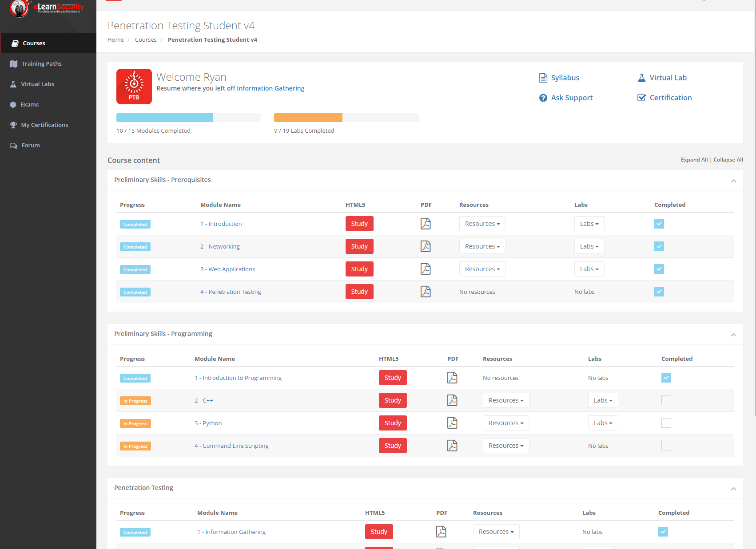The image size is (756, 549).
Task: Click Study button for 2 - C++
Action: [x=393, y=400]
